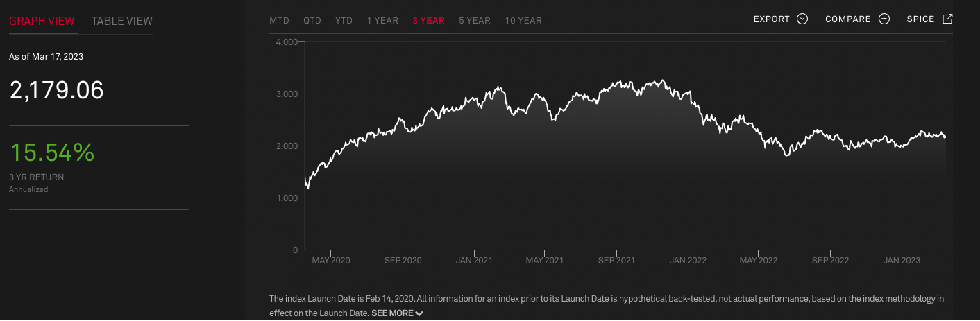
Task: Select the 3 YEAR range
Action: pos(428,21)
